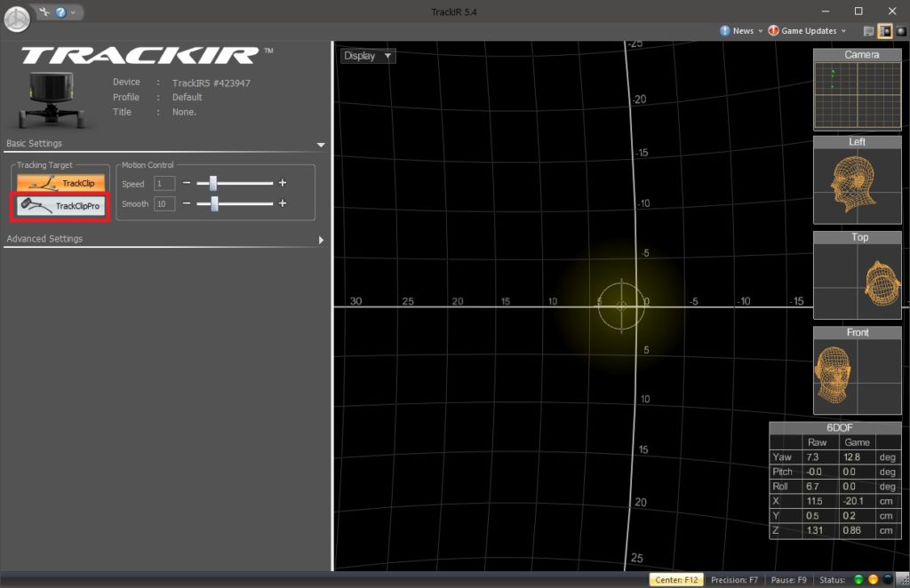This screenshot has height=588, width=910.
Task: Click the Smooth slider handle
Action: click(215, 203)
